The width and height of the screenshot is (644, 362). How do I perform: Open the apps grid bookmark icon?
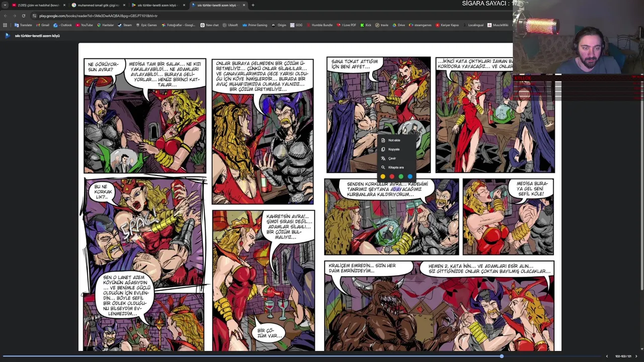tap(5, 25)
